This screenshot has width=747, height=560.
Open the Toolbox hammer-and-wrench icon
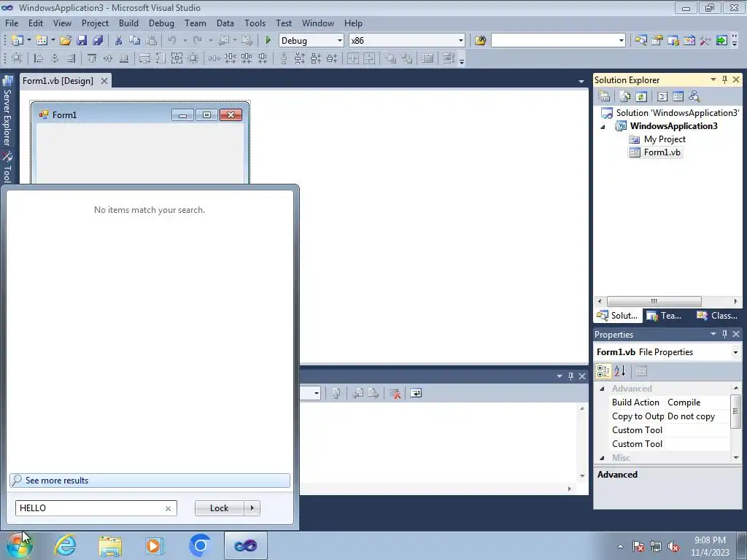(705, 41)
